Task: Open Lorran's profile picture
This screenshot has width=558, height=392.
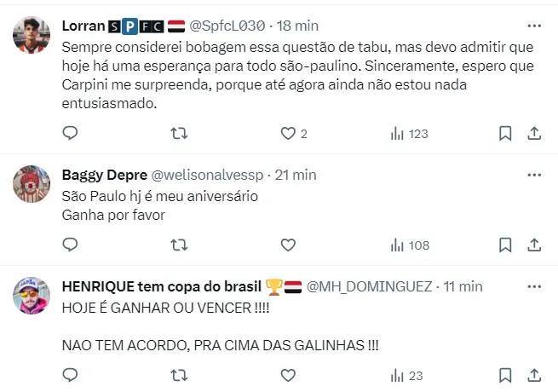Action: point(33,34)
